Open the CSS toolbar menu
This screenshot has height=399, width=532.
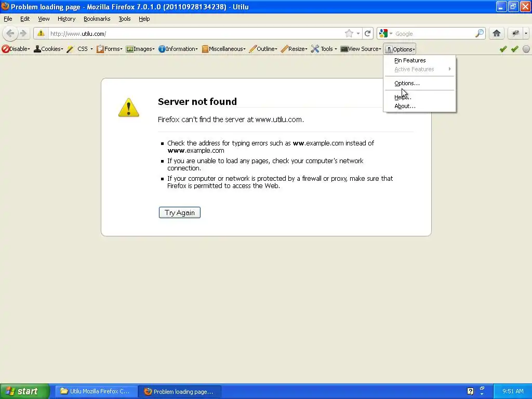pos(80,49)
